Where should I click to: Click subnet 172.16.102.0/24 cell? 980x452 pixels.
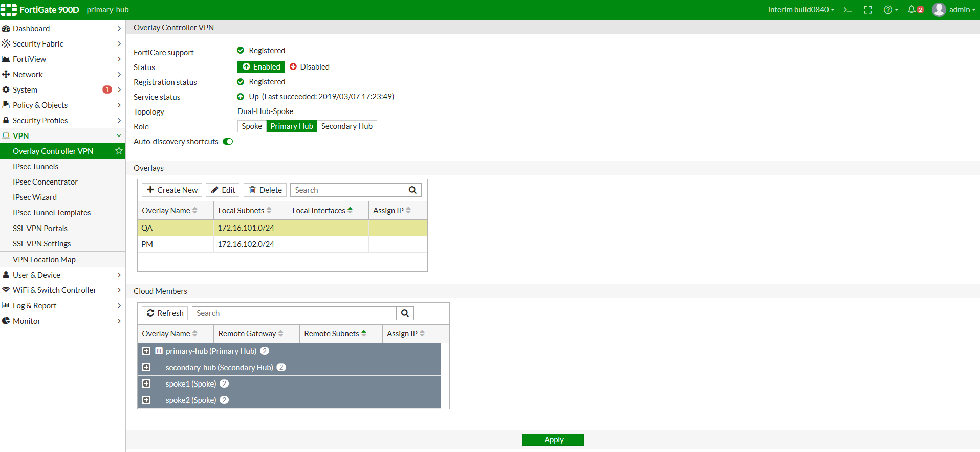click(x=251, y=244)
